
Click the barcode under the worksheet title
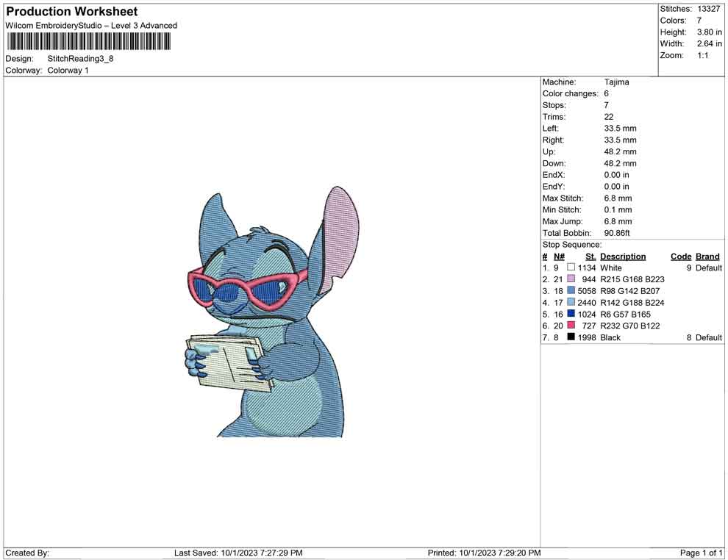tap(88, 42)
